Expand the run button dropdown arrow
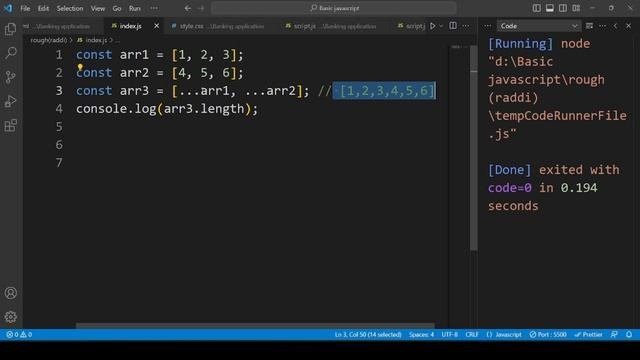 441,26
